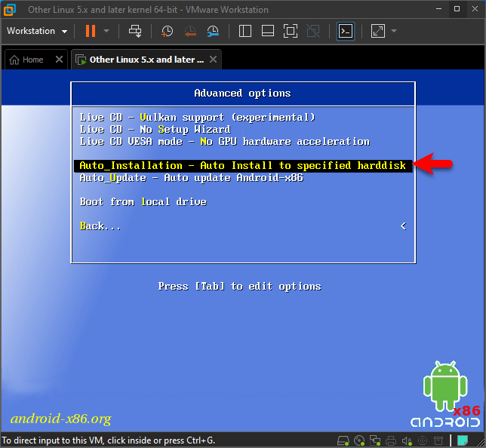Close the Other Linux 5.x tab
This screenshot has height=448, width=486.
pos(213,59)
